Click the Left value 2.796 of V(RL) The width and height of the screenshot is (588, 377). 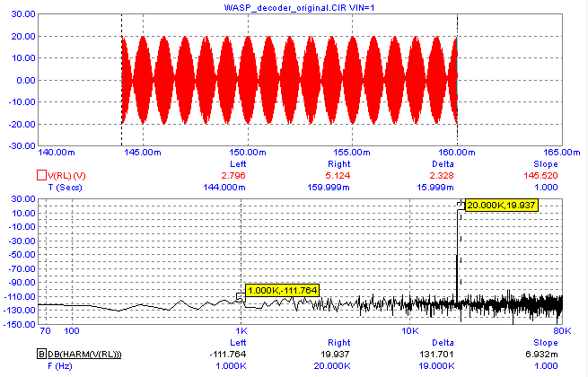(233, 176)
